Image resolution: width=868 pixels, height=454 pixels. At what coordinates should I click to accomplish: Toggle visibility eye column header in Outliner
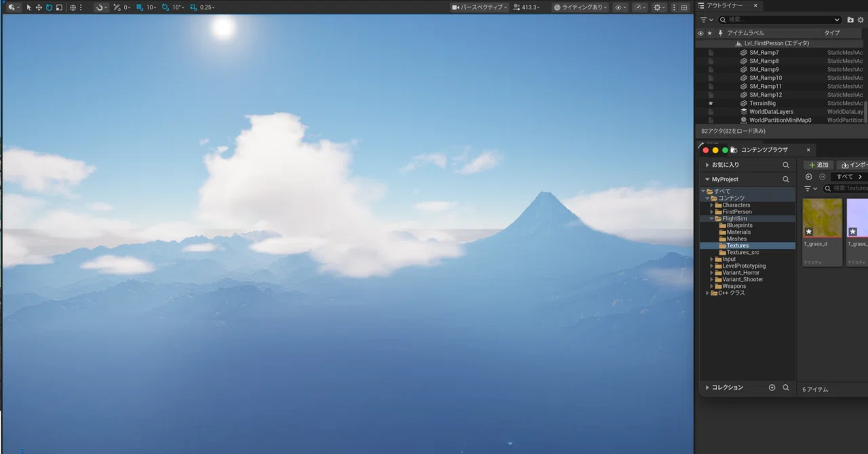tap(701, 33)
